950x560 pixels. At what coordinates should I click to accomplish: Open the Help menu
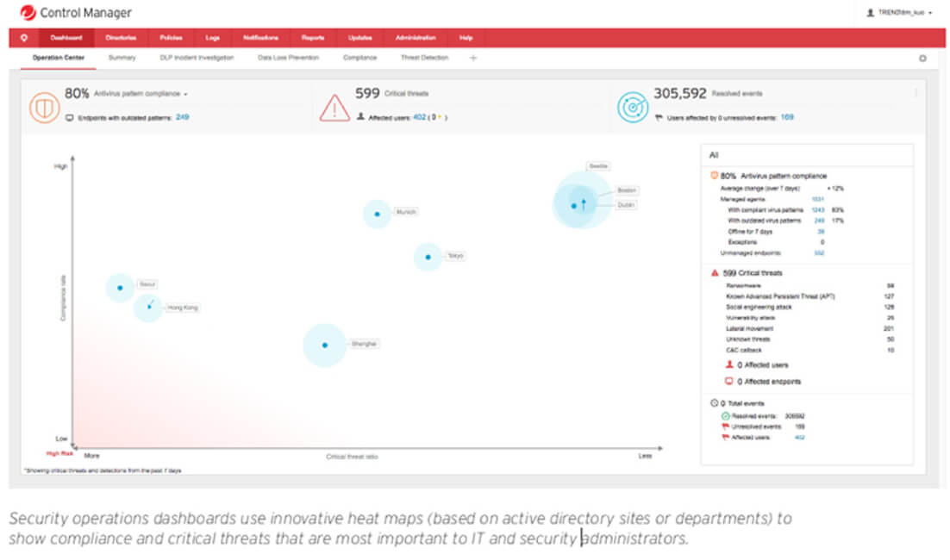(x=466, y=38)
